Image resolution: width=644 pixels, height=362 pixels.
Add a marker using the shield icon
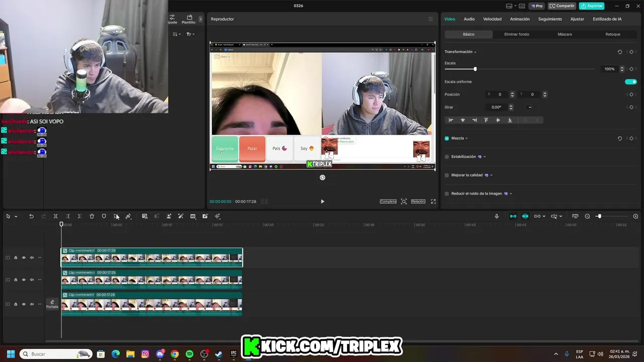point(104,216)
